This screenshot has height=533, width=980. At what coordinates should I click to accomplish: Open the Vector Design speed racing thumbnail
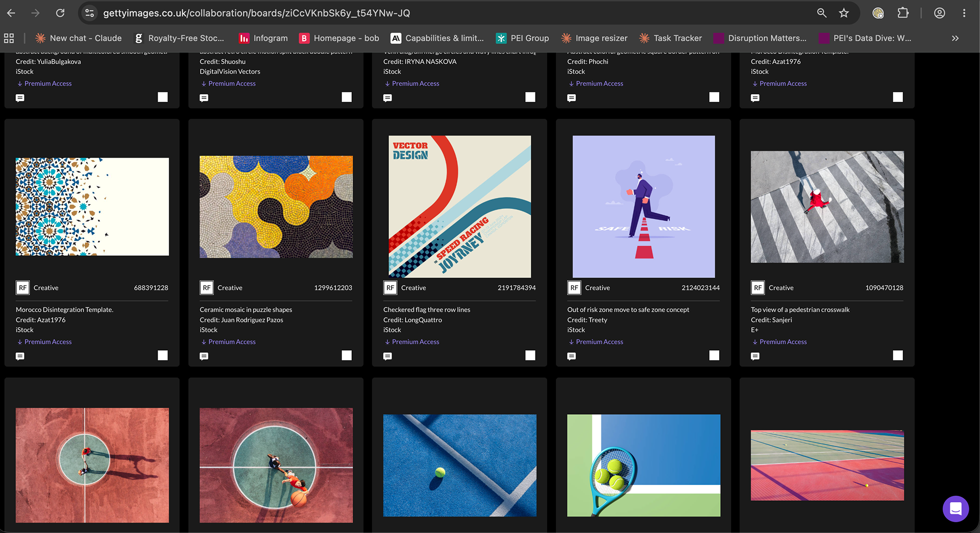click(x=460, y=207)
